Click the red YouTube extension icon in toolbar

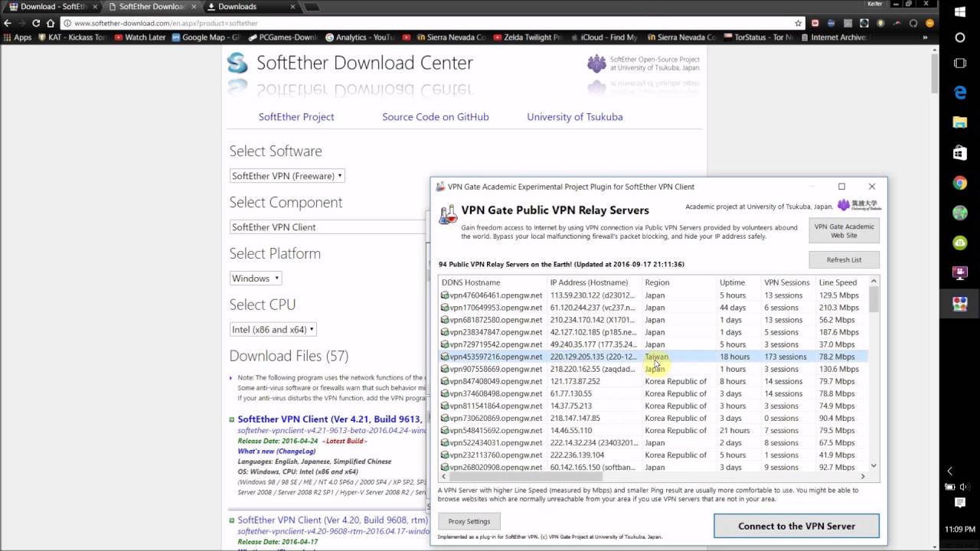point(815,23)
